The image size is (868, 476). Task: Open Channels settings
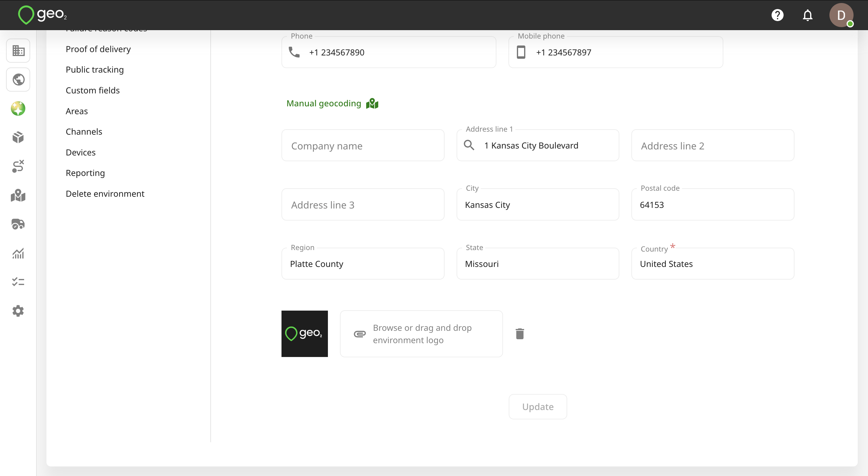[84, 132]
